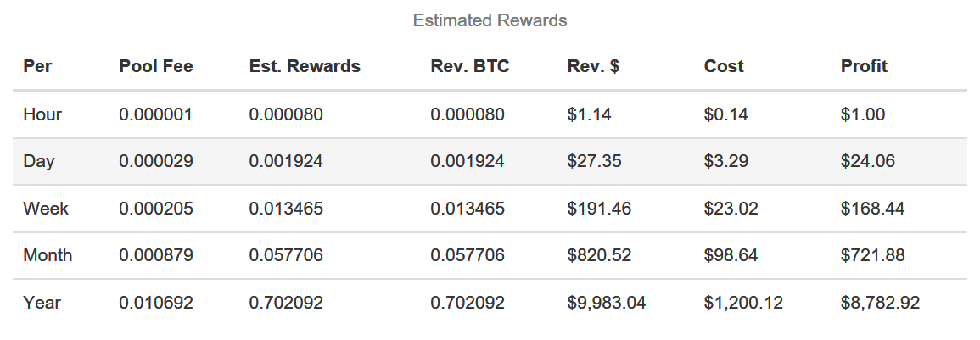Screen dimensions: 980x340
Task: Click the Rev. BTC column header
Action: (x=470, y=66)
